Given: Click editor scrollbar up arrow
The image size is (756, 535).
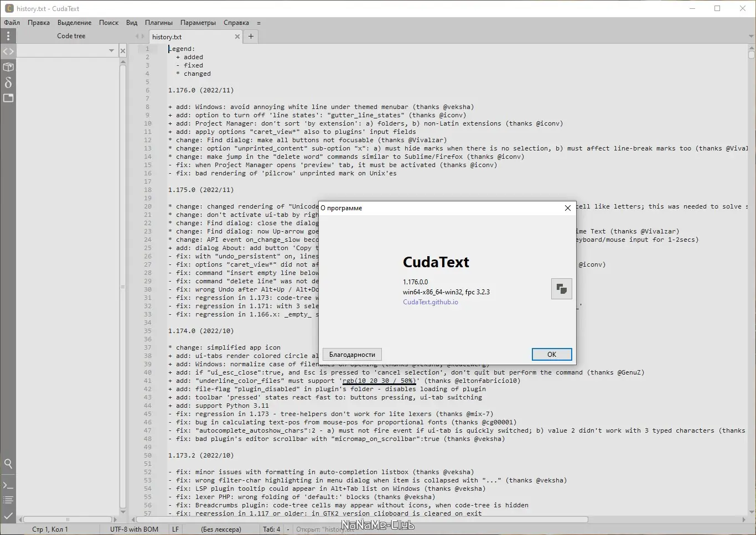Looking at the screenshot, I should click(x=751, y=47).
